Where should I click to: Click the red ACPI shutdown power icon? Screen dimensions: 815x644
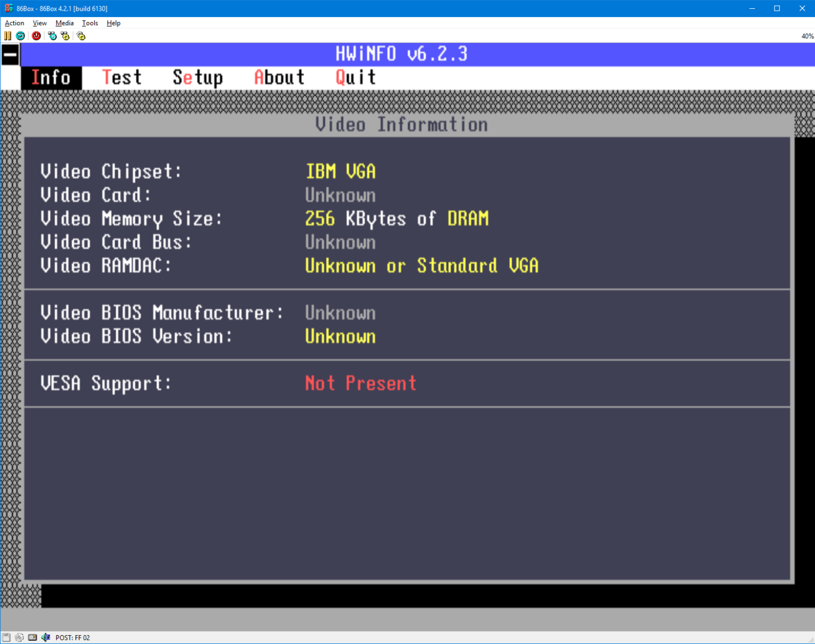click(x=37, y=36)
